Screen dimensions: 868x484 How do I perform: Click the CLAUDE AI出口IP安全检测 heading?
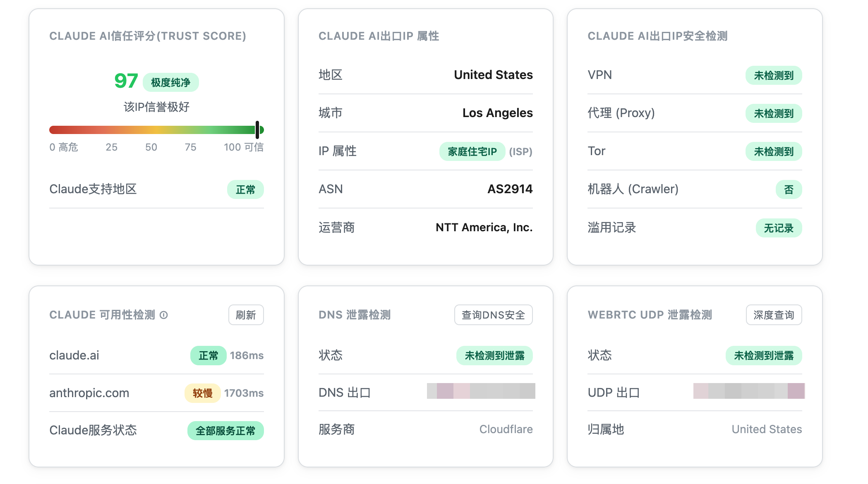tap(657, 36)
